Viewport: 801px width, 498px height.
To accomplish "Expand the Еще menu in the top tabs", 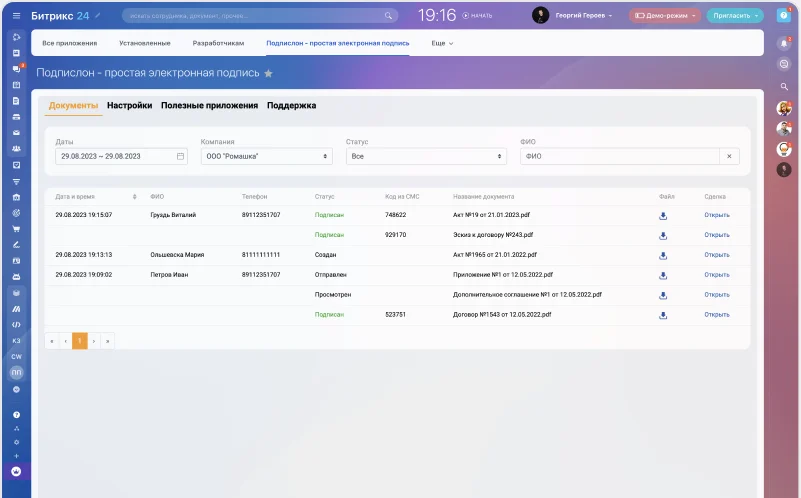I will (442, 43).
